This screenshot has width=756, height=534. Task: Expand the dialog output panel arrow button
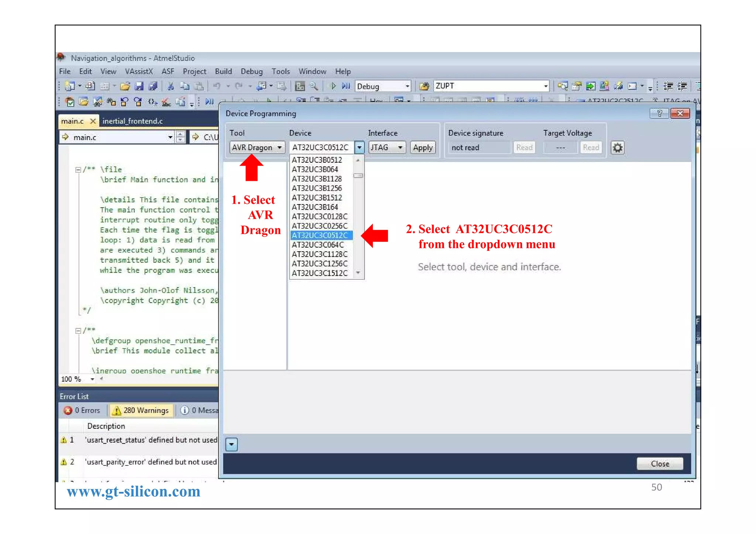231,445
